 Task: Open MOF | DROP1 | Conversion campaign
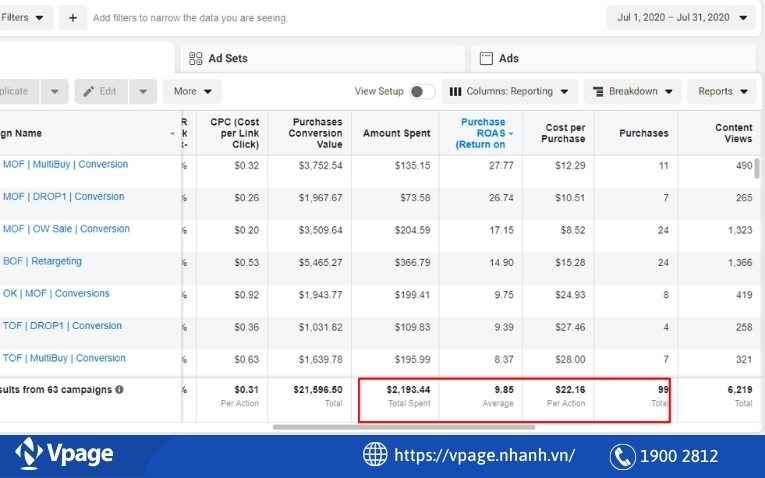click(x=63, y=197)
